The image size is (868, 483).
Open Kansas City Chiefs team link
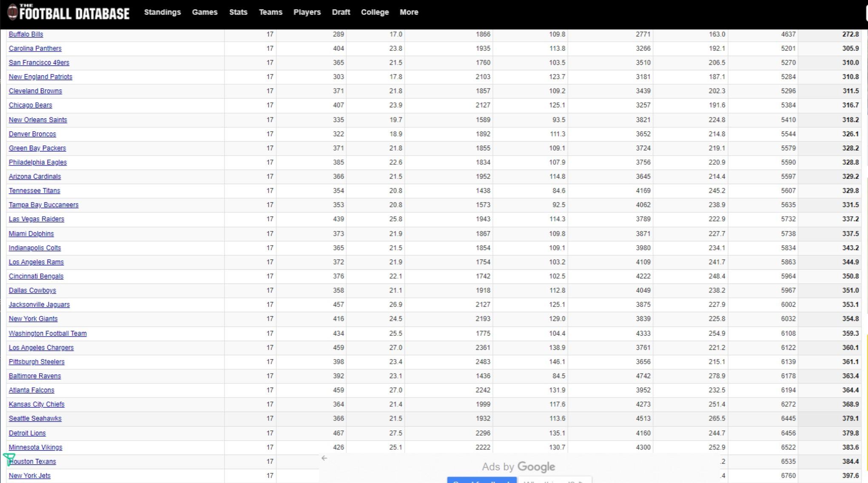37,404
